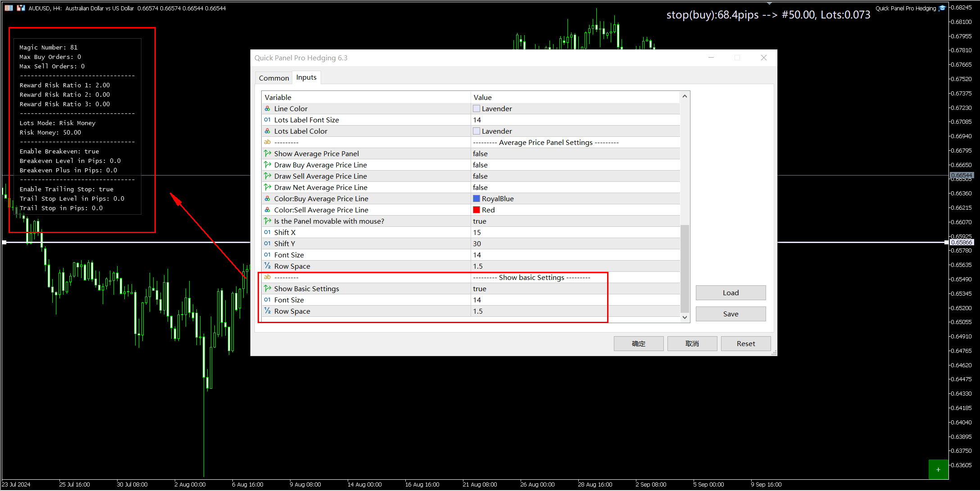Toggle the Show Basic Settings value
The width and height of the screenshot is (980, 491).
pos(480,288)
